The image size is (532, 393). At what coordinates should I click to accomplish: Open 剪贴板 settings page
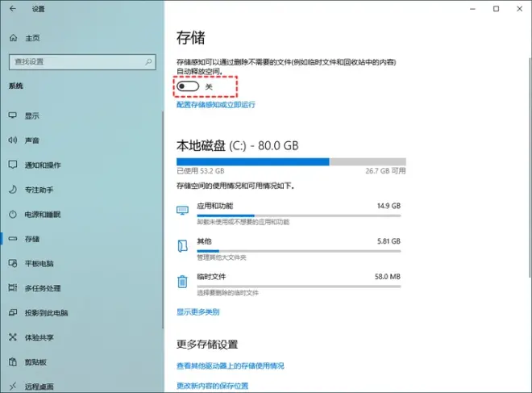(35, 362)
